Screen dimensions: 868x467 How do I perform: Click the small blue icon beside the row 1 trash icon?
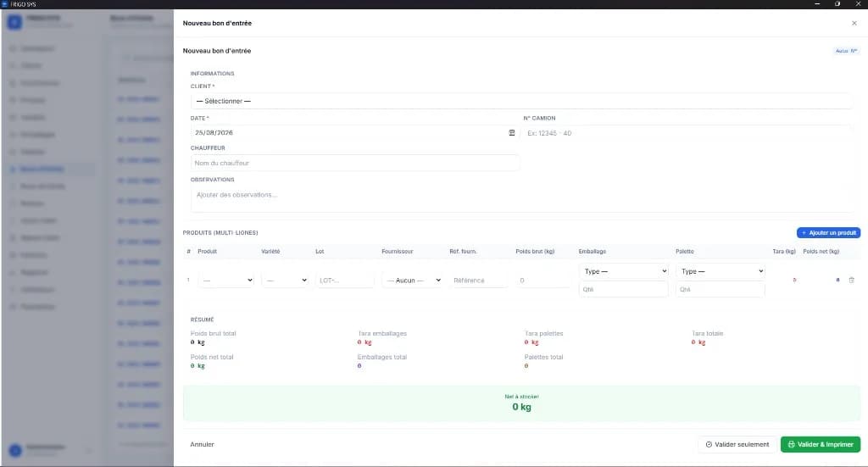[837, 280]
